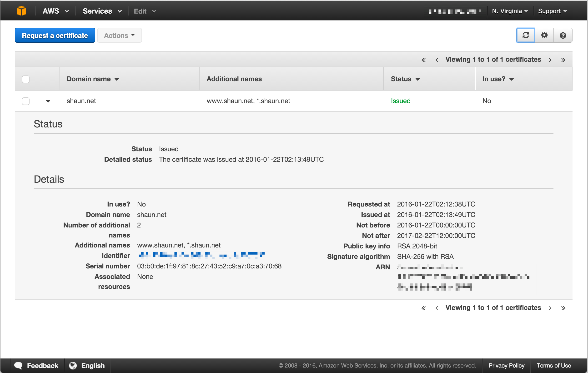Click next page arrow in bottom pagination
The width and height of the screenshot is (588, 373).
(x=550, y=308)
